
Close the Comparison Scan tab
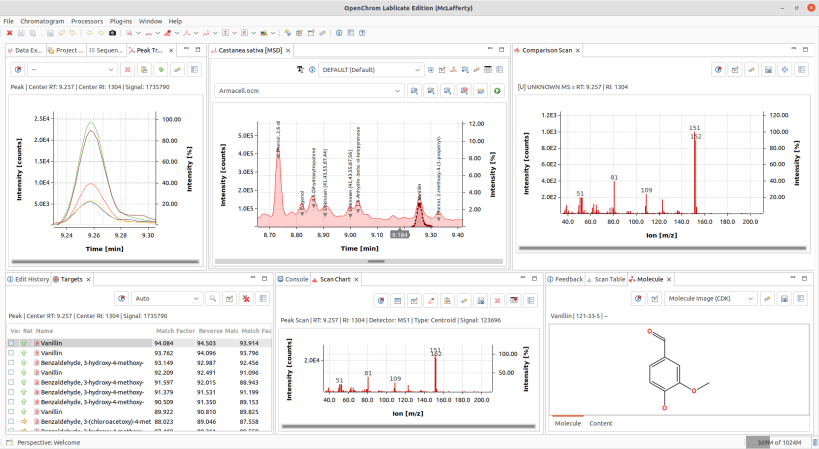(x=578, y=51)
